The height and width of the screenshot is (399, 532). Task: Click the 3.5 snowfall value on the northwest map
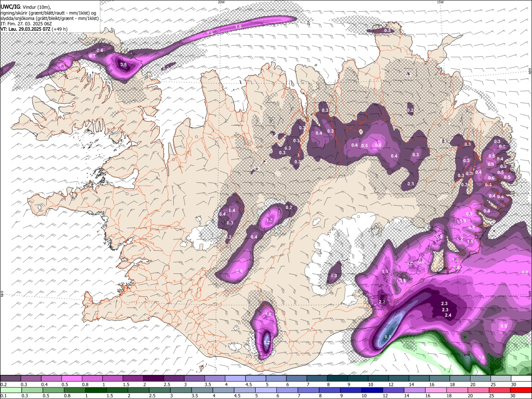tap(123, 65)
